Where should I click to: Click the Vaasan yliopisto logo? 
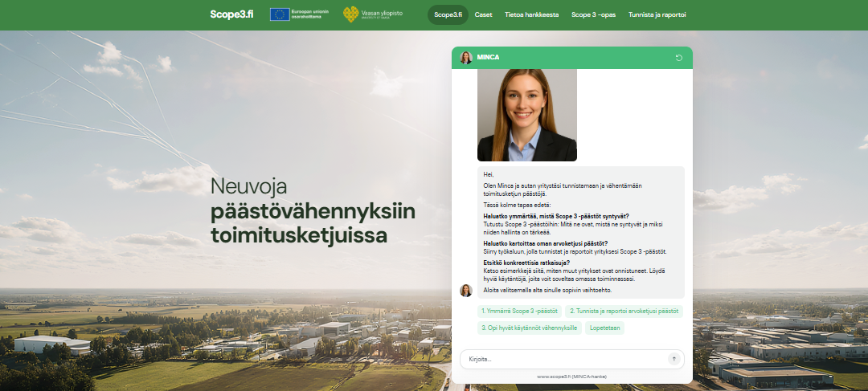[x=373, y=14]
